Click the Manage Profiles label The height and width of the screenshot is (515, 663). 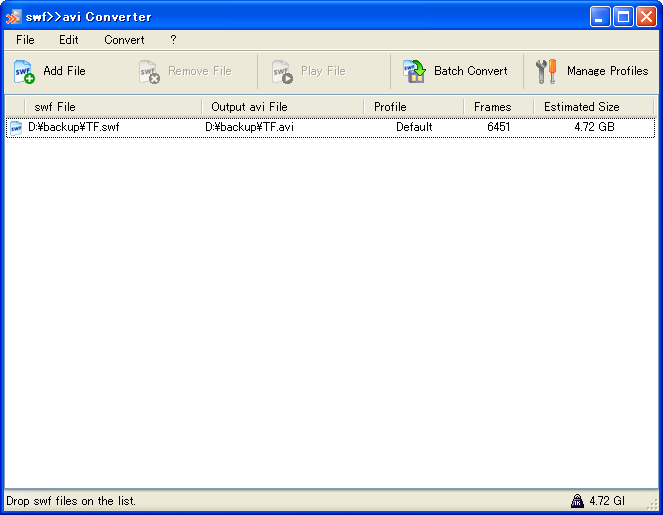click(608, 71)
